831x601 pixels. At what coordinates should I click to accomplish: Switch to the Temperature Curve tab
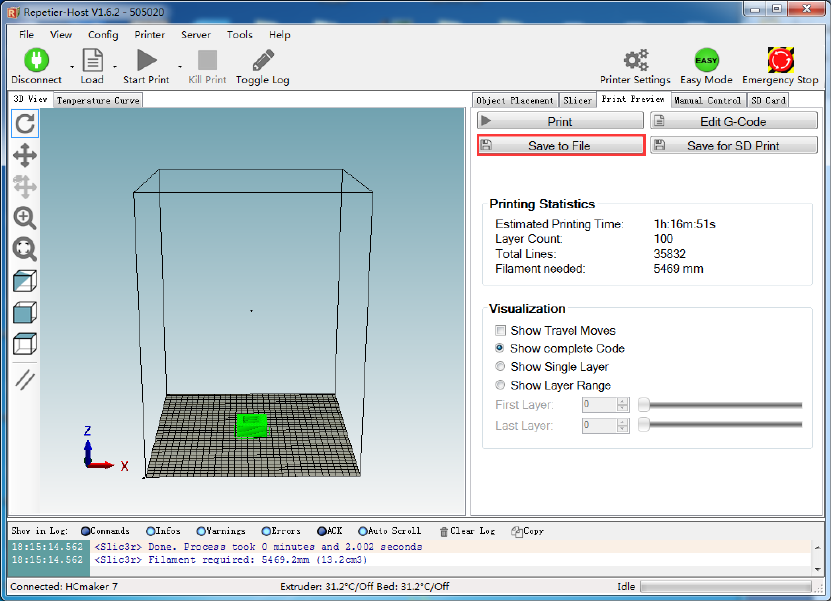98,100
